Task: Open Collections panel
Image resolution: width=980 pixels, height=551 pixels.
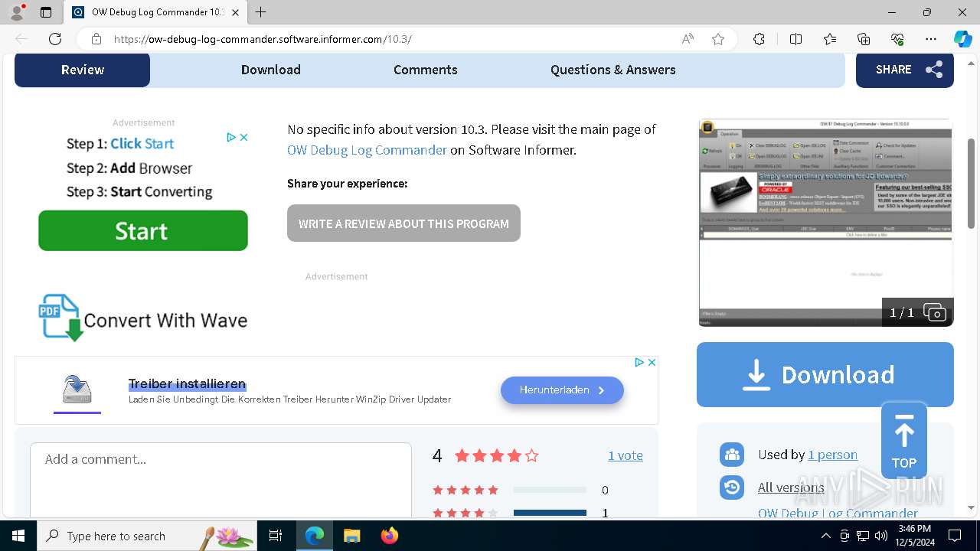Action: coord(864,39)
